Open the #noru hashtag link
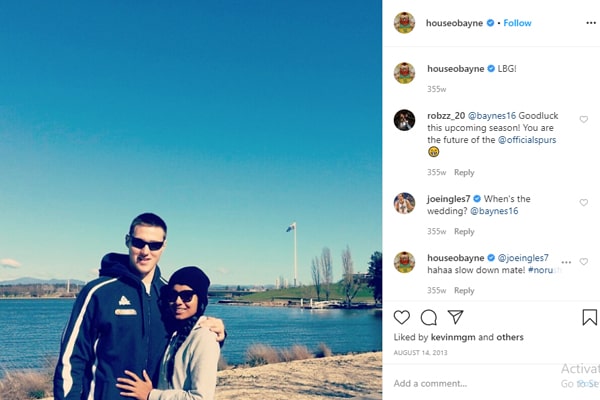600x400 pixels. click(x=544, y=270)
